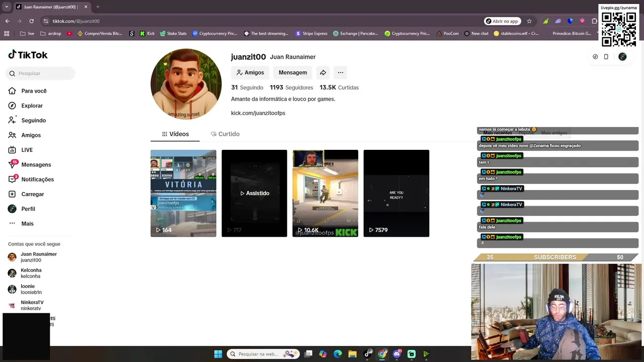Click the share arrow icon on profile
The height and width of the screenshot is (362, 644).
(323, 72)
